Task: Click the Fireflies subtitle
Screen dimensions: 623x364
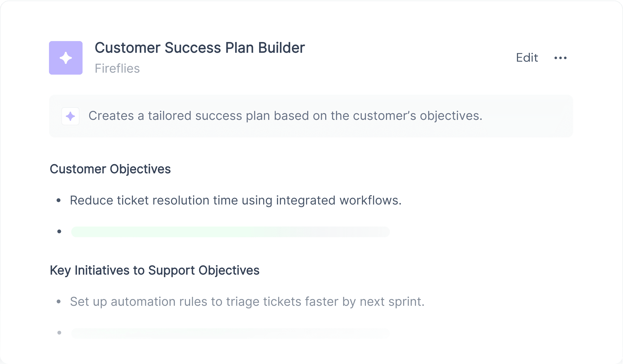Action: [x=117, y=68]
